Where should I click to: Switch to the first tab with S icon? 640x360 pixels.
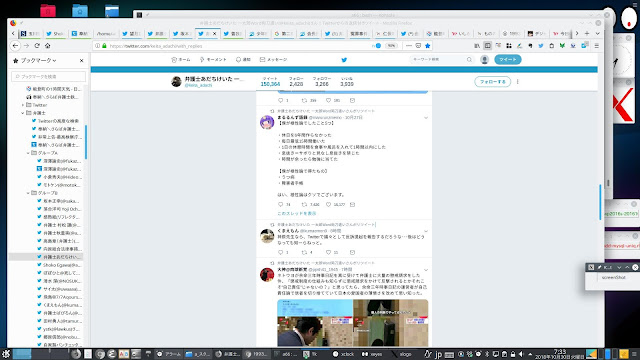(x=30, y=33)
